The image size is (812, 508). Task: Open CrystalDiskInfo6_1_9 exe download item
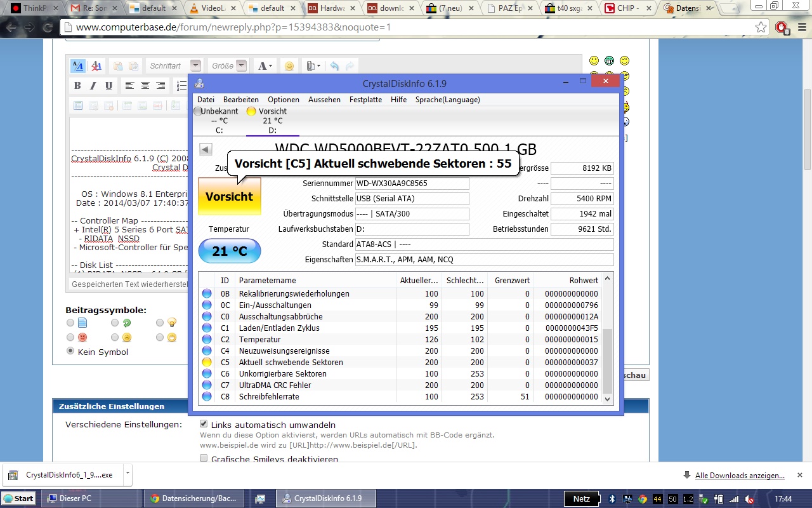click(x=62, y=474)
